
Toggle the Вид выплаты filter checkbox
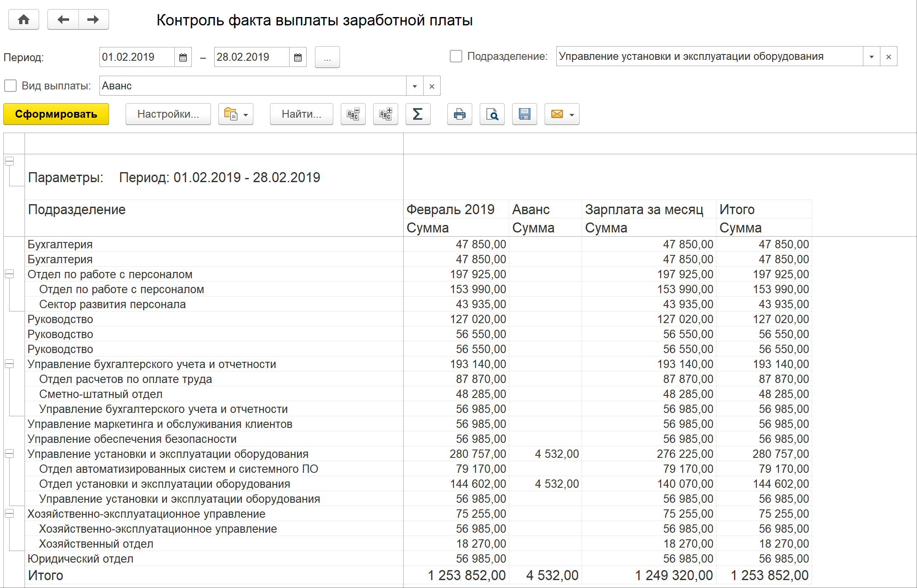pyautogui.click(x=10, y=86)
